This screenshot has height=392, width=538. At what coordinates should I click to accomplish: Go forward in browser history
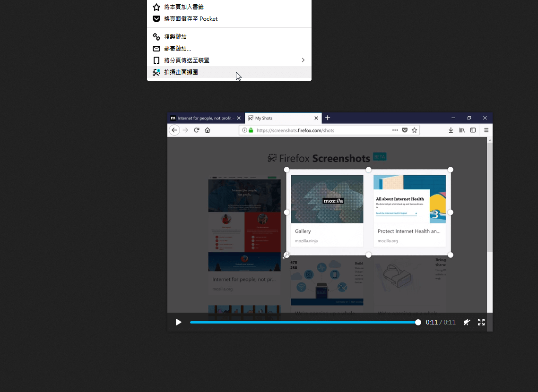[x=186, y=130]
